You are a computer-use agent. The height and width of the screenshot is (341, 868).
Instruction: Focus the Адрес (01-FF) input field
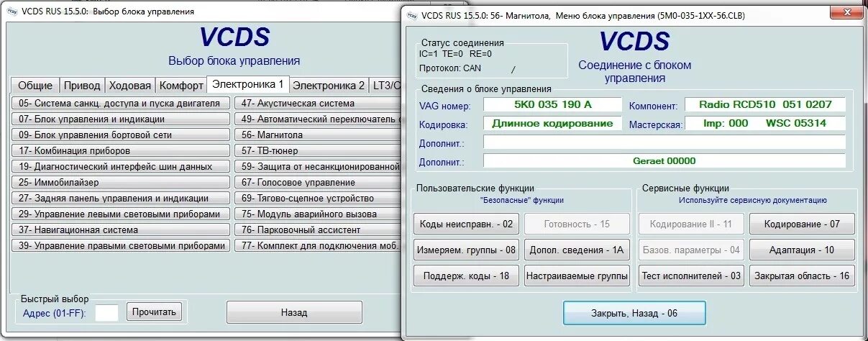pyautogui.click(x=107, y=312)
